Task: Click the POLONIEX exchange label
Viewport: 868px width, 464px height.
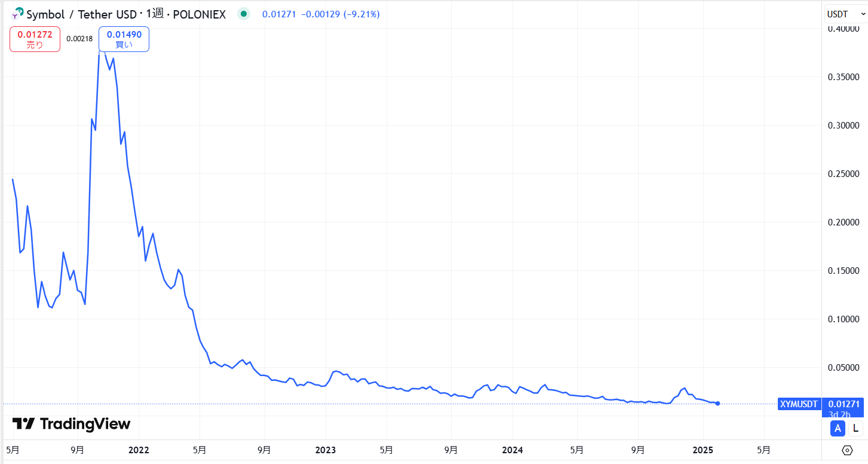Action: [x=199, y=14]
